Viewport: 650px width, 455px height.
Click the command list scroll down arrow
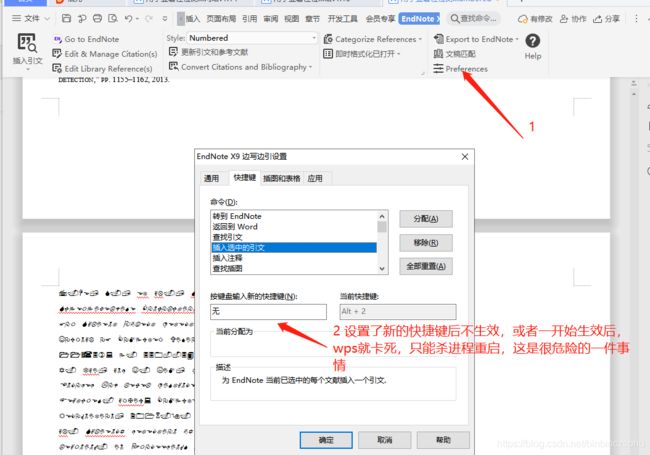tap(382, 269)
